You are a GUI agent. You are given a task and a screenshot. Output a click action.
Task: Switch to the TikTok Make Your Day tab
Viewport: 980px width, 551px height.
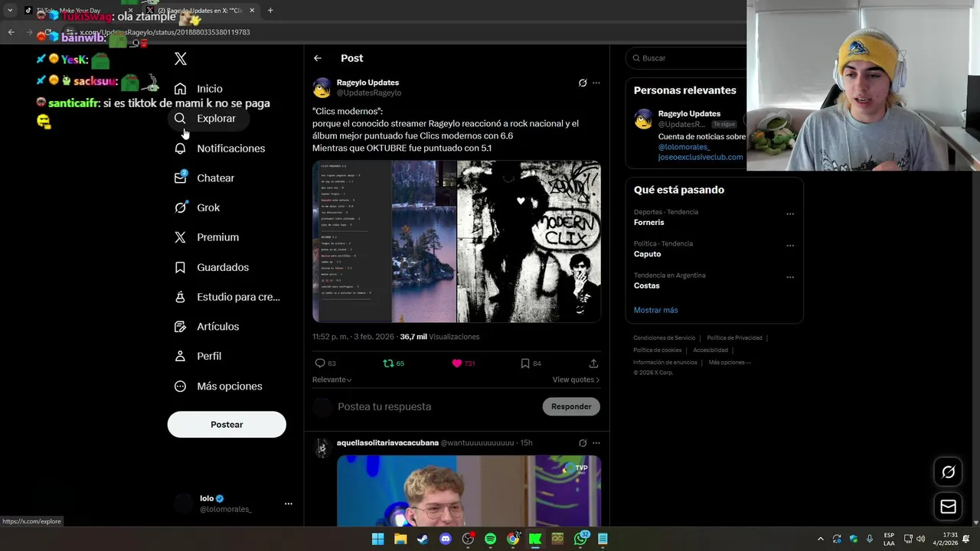77,11
